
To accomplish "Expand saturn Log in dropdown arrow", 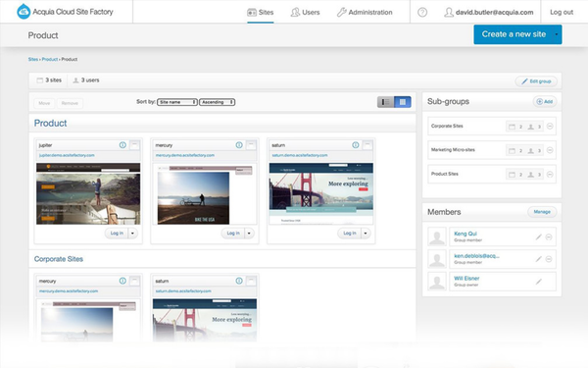I will pos(366,234).
